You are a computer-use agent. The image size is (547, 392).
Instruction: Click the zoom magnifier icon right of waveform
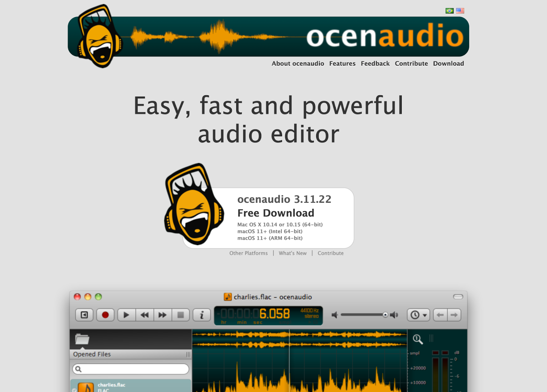pos(418,339)
